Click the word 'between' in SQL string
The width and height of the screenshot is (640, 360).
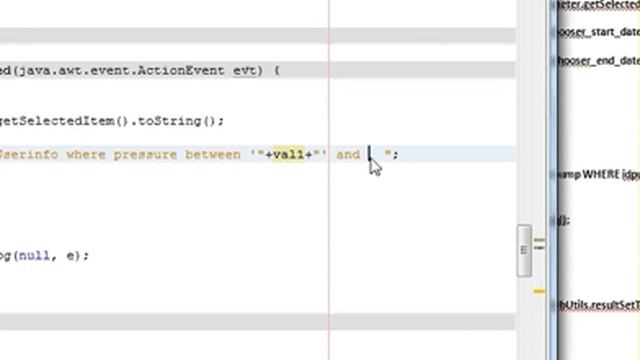(213, 154)
